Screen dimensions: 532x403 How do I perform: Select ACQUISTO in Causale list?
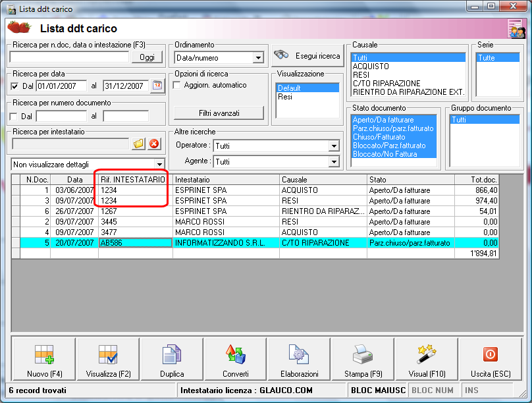408,66
